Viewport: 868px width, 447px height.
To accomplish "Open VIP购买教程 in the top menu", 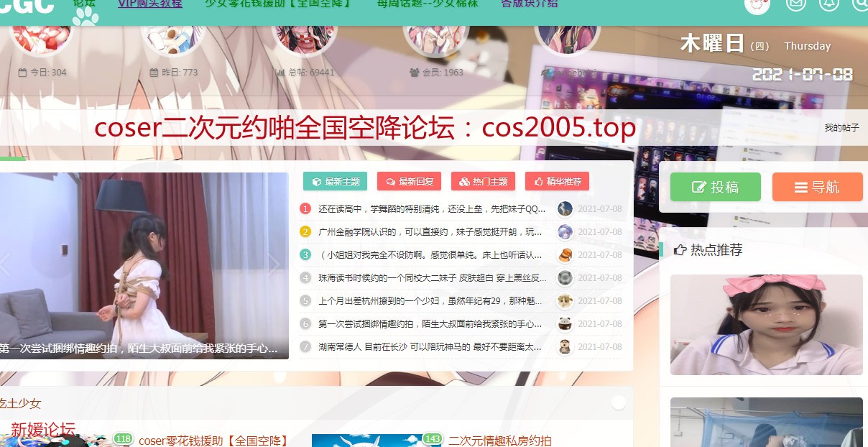I will tap(150, 4).
